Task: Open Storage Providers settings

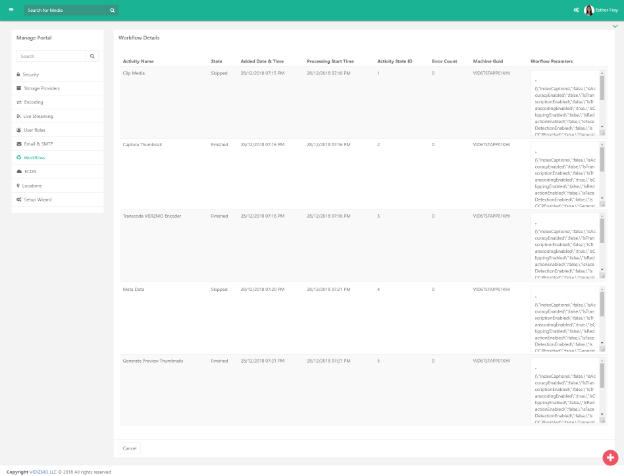Action: (x=40, y=88)
